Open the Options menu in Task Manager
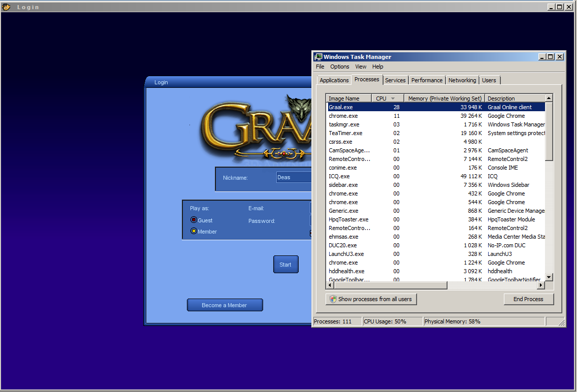This screenshot has width=577, height=392. pos(339,67)
